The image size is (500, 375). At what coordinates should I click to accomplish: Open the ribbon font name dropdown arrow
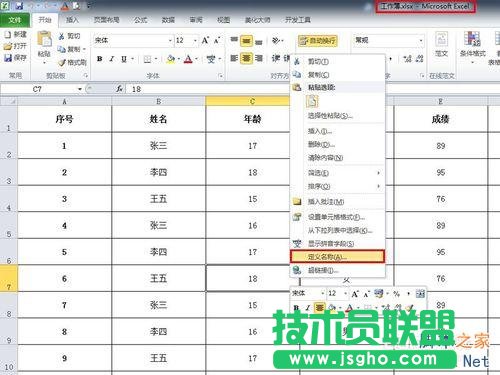(170, 41)
